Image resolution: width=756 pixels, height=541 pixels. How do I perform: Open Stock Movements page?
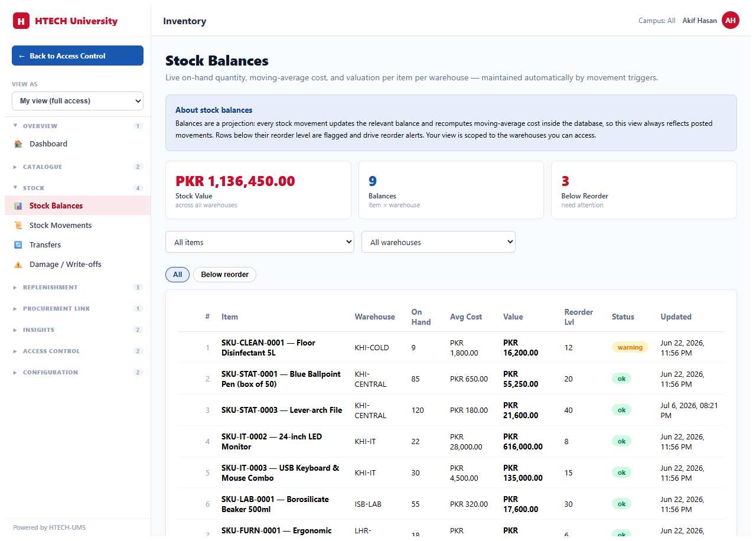tap(77, 225)
